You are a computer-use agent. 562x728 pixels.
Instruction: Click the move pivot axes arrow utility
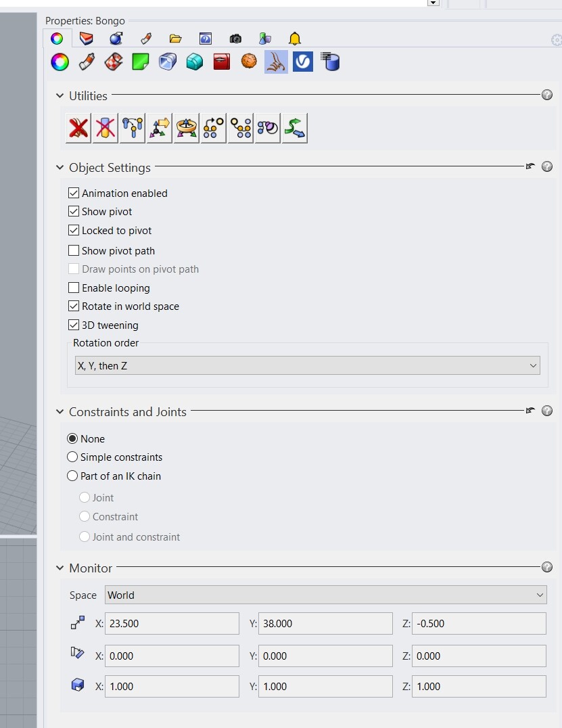[x=159, y=128]
